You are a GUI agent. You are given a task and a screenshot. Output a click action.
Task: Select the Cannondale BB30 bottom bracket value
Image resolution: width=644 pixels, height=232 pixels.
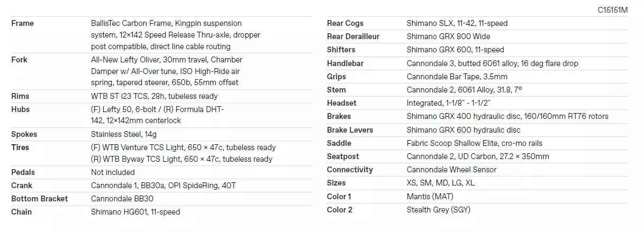coord(122,199)
